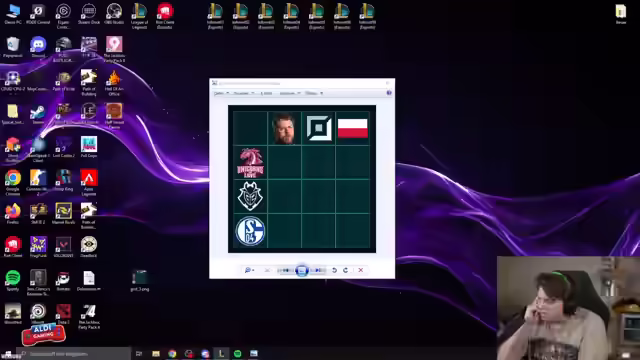Screen dimensions: 640x360
Task: Open the Drucken menu in photo viewer
Action: (x=243, y=93)
